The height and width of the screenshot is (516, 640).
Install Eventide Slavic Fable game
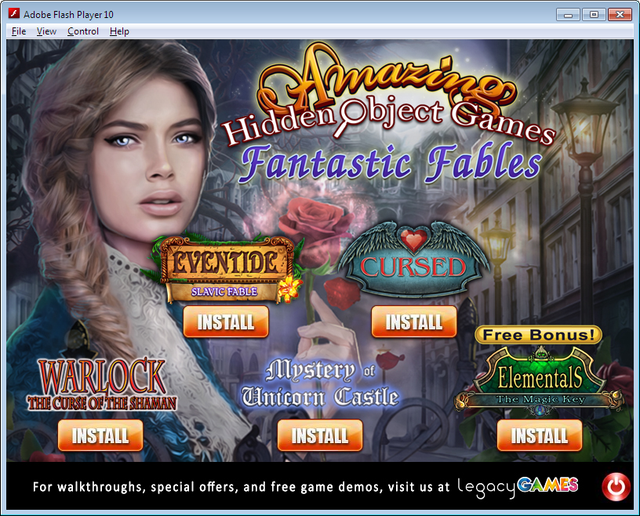(x=226, y=322)
